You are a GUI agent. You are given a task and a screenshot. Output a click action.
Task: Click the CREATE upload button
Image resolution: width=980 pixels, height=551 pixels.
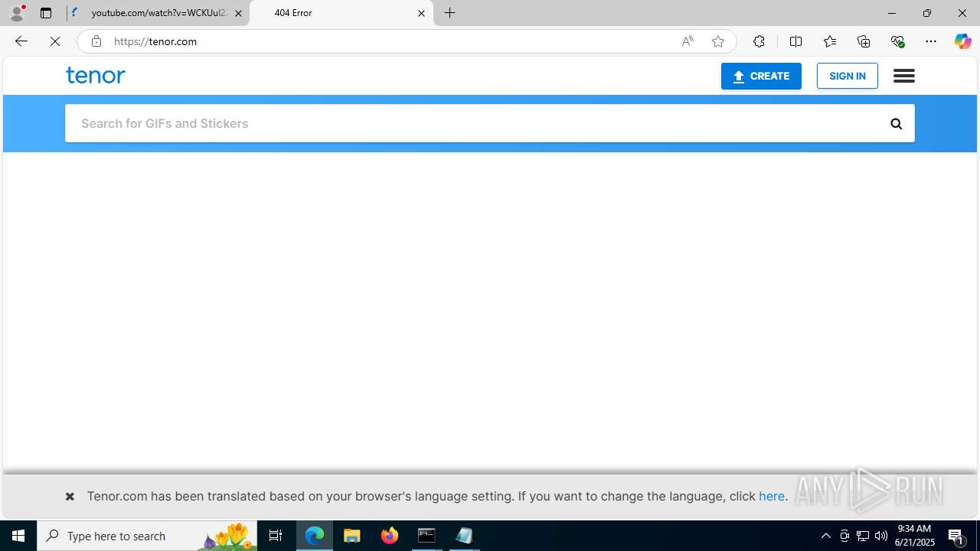pyautogui.click(x=761, y=76)
